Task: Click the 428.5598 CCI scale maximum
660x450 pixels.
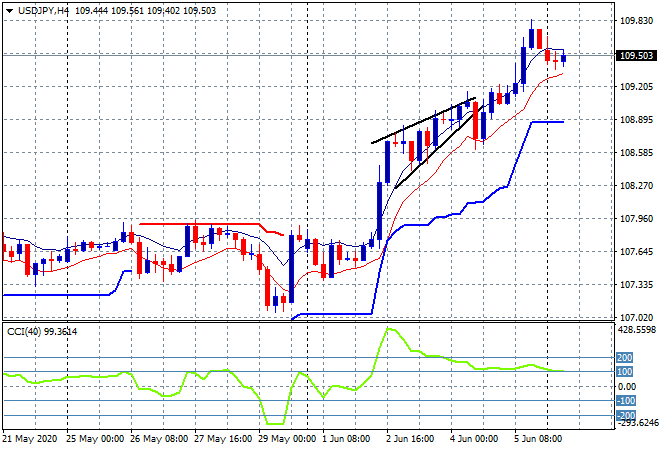Action: [x=637, y=330]
